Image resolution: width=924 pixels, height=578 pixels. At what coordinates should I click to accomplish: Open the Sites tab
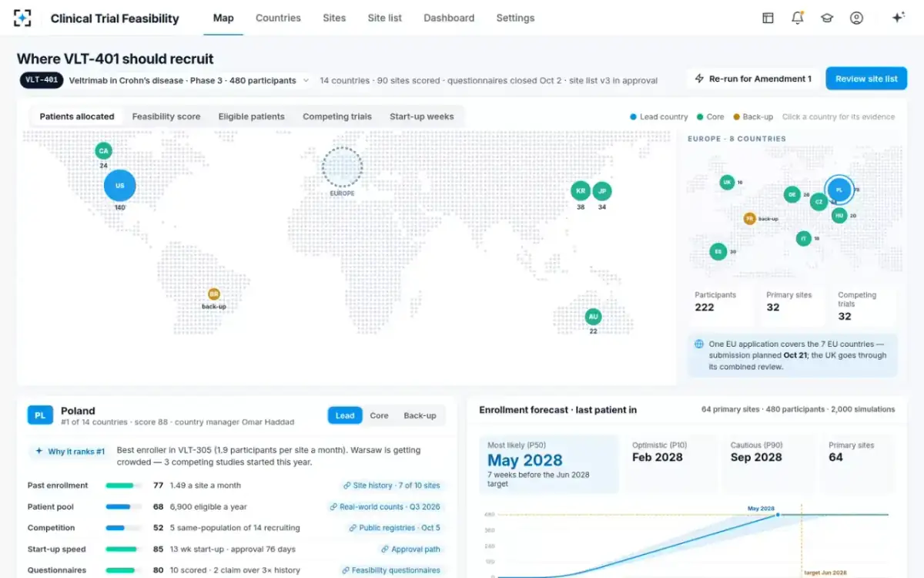coord(334,18)
